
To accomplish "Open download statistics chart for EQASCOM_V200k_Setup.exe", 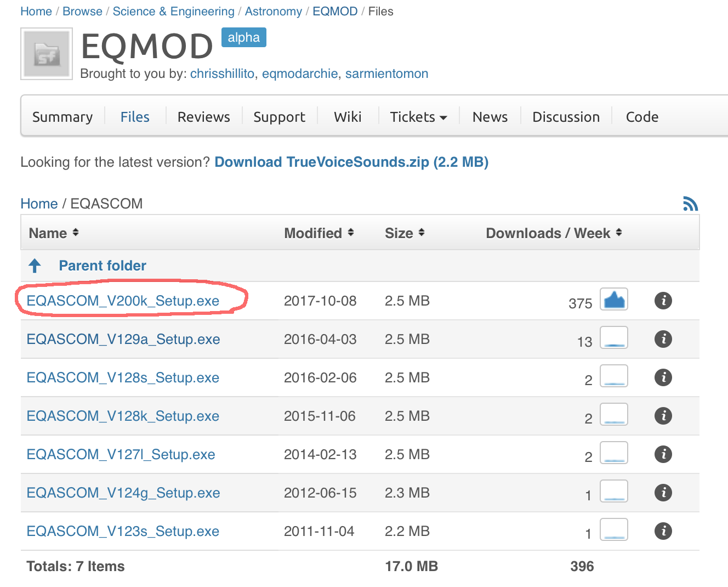I will (x=613, y=300).
